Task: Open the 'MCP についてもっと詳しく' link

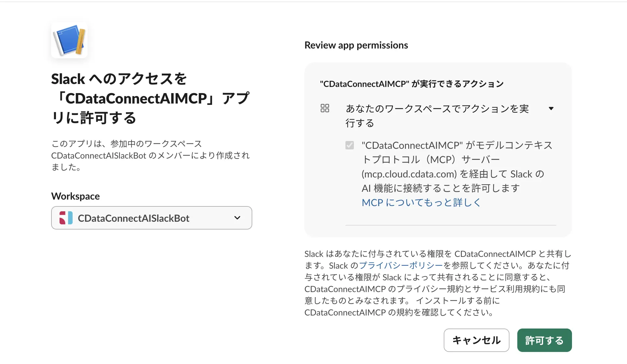Action: pos(421,203)
